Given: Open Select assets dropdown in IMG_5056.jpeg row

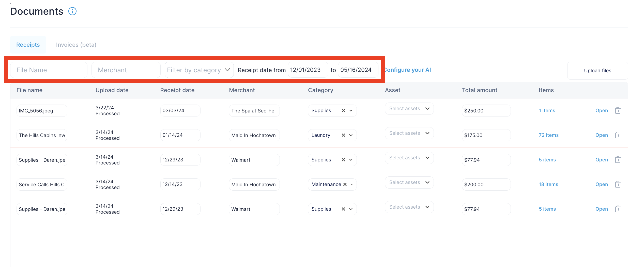Looking at the screenshot, I should click(409, 109).
